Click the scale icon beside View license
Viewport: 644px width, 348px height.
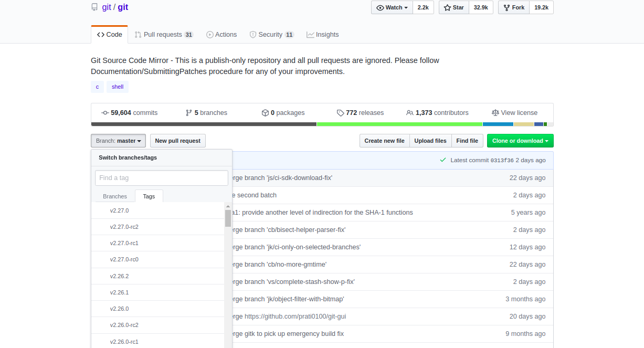[x=495, y=112]
